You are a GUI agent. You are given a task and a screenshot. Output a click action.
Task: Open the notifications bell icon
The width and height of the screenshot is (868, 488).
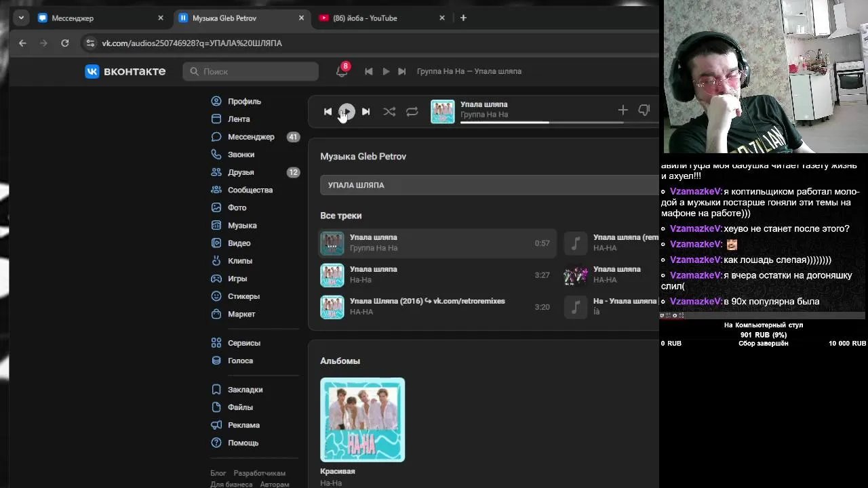coord(342,71)
